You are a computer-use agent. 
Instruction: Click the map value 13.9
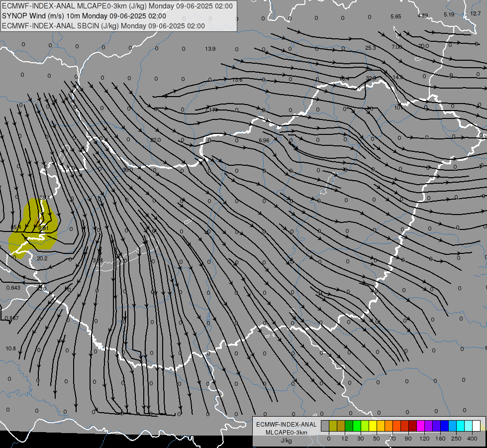210,49
